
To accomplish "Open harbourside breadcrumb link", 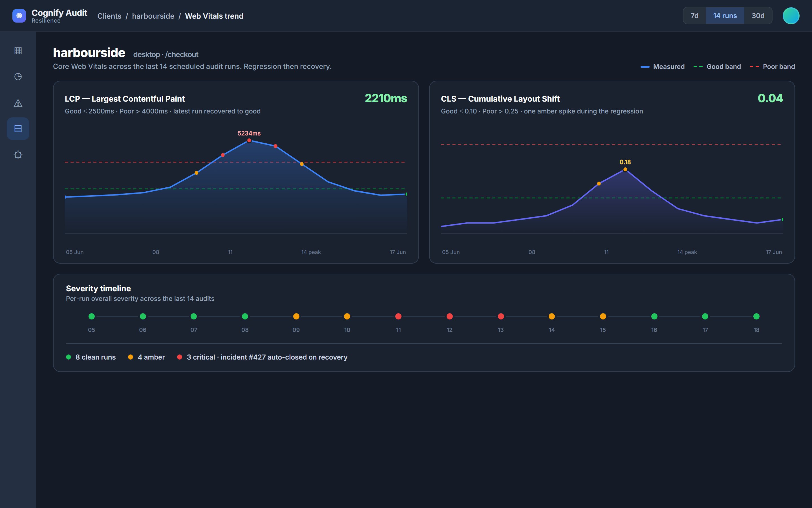I will [153, 16].
